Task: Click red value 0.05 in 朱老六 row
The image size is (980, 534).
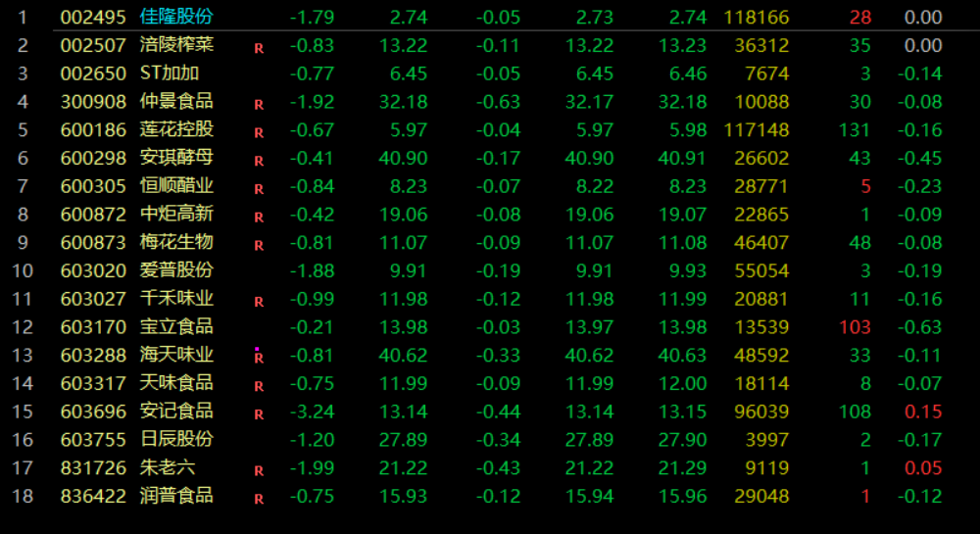Action: pos(923,467)
